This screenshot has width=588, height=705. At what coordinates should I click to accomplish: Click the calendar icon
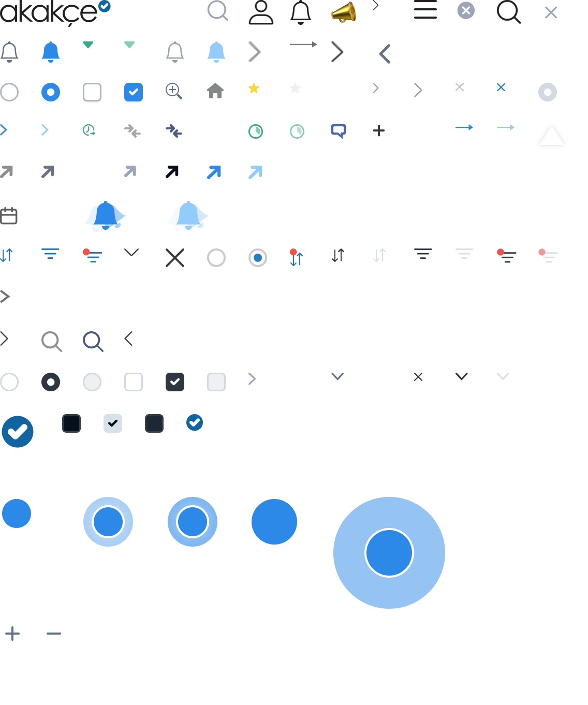click(9, 215)
